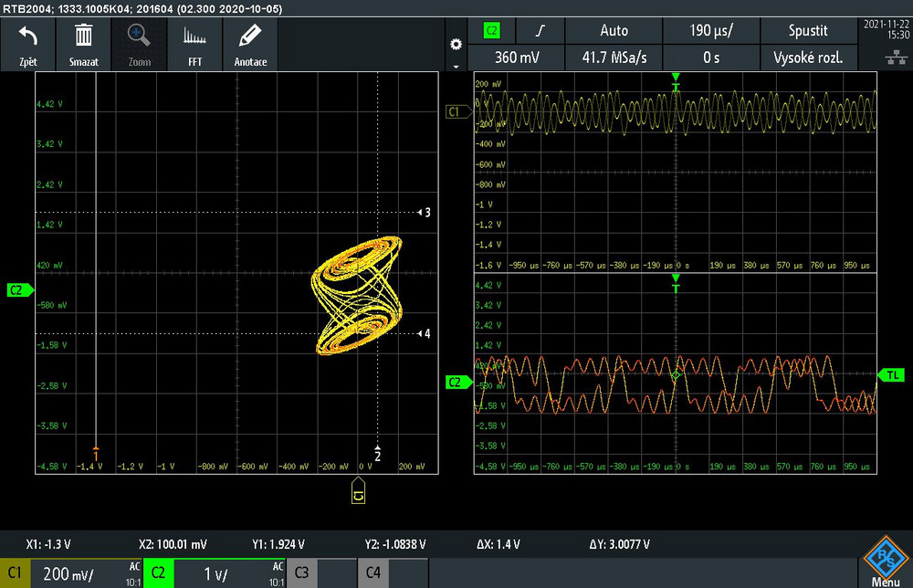
Task: Open the 41.7 MSa/s sample rate field
Action: [x=614, y=58]
